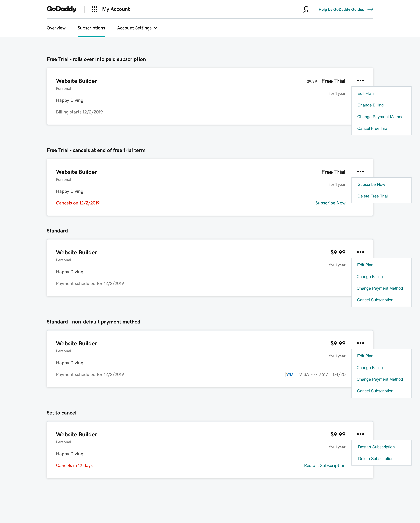The height and width of the screenshot is (523, 420).
Task: Select the Subscriptions tab
Action: (x=91, y=28)
